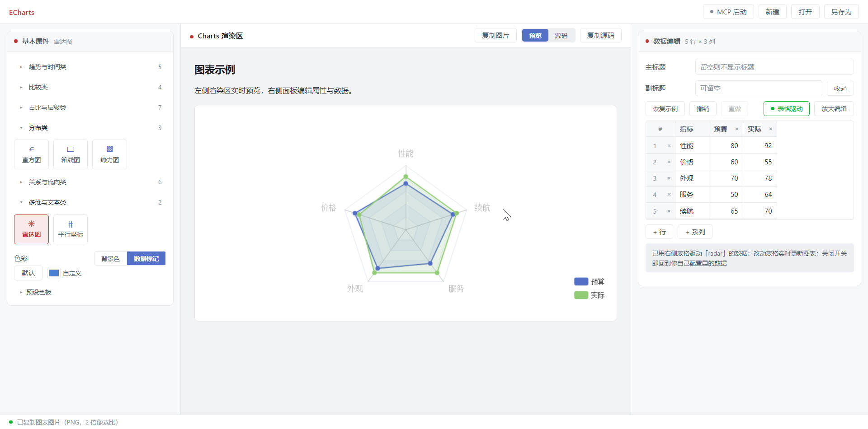Delete the 实际 column with its × icon
Screen dimensions: 868x429
tap(771, 129)
